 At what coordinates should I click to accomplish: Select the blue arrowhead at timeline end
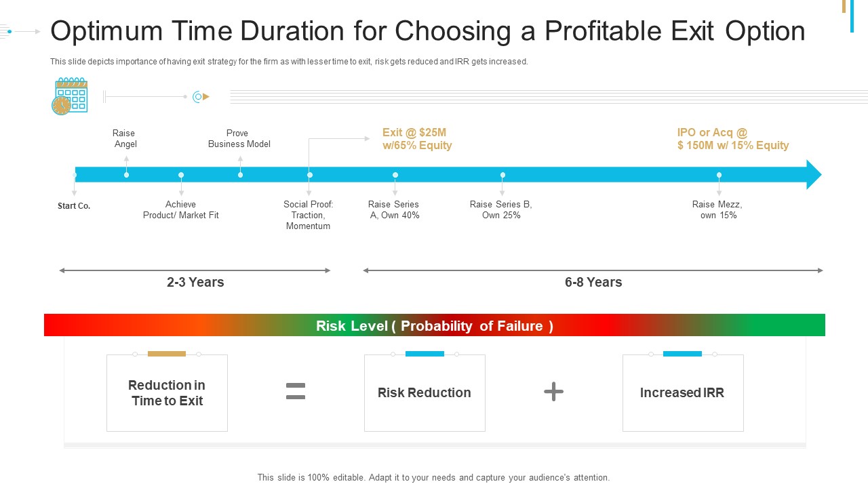814,175
